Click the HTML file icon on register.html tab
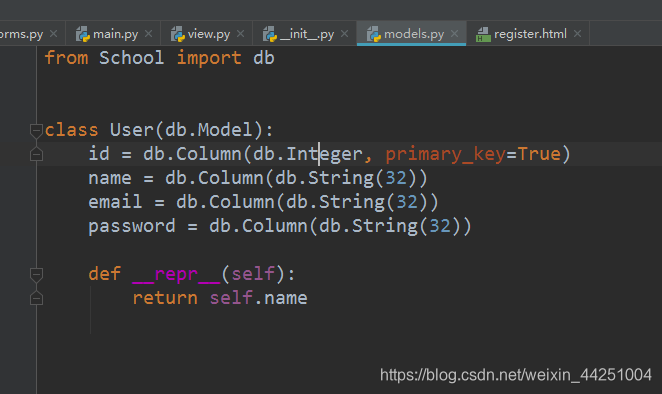Viewport: 662px width, 394px height. coord(483,35)
